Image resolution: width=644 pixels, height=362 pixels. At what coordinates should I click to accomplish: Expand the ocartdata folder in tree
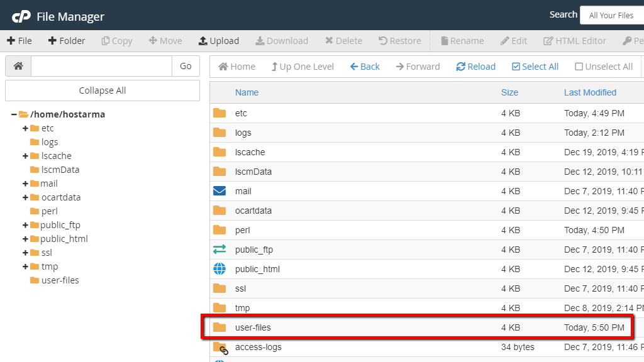(25, 197)
